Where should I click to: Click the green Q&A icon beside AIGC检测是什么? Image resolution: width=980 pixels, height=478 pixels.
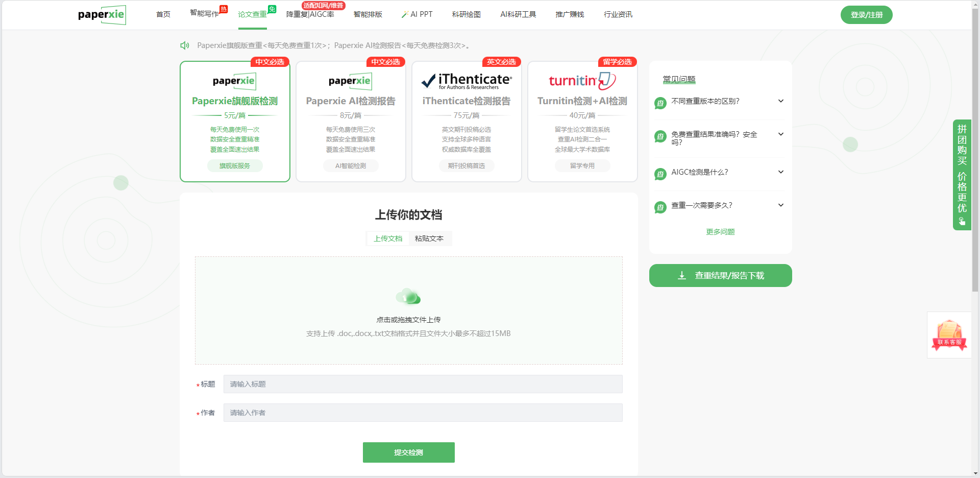pyautogui.click(x=660, y=174)
